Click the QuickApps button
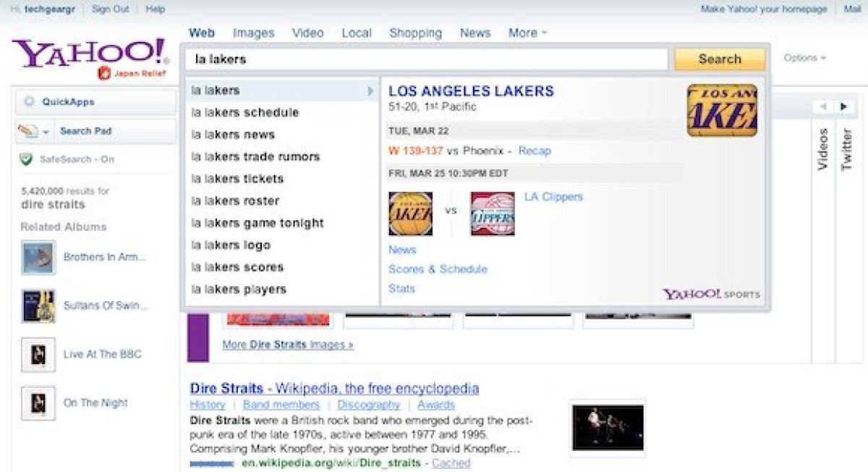The height and width of the screenshot is (472, 868). click(95, 102)
